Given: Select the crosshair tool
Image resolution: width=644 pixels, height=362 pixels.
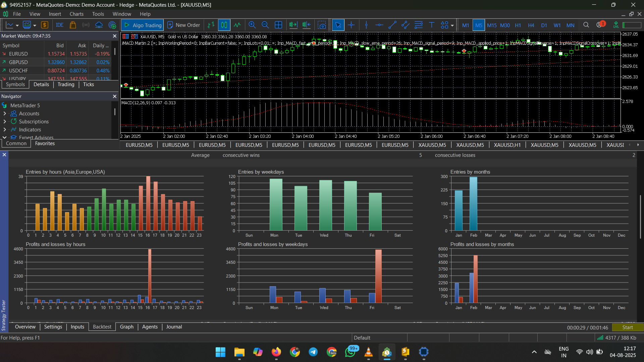Looking at the screenshot, I should point(351,25).
